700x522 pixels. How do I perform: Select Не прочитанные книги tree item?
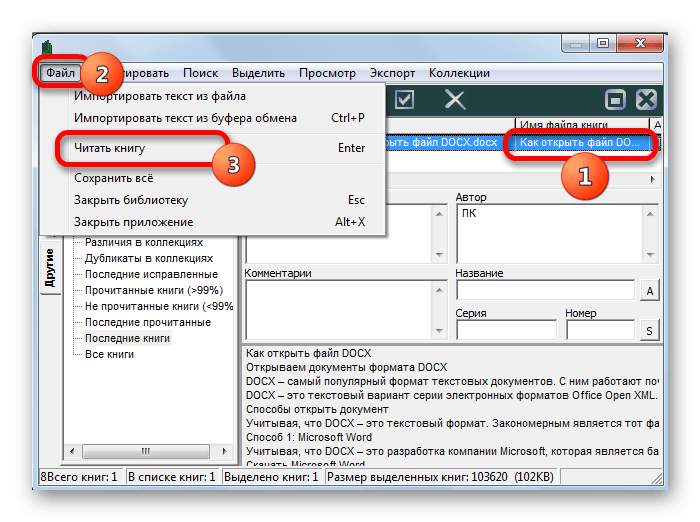pos(159,306)
